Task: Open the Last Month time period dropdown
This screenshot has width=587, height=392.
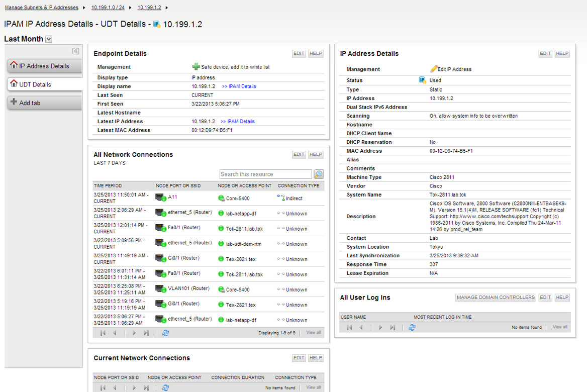Action: click(x=49, y=39)
